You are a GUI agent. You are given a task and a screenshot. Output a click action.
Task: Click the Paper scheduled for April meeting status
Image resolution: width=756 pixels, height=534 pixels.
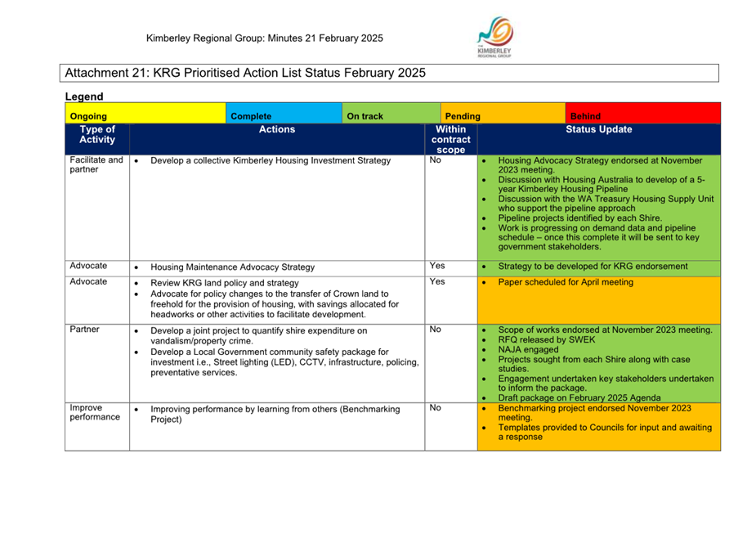(x=566, y=282)
